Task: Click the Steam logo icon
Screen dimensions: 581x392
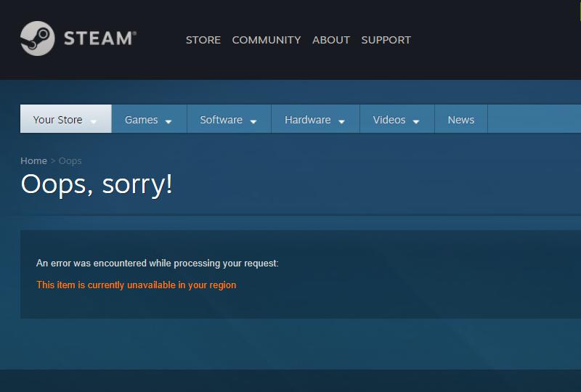Action: [x=38, y=38]
